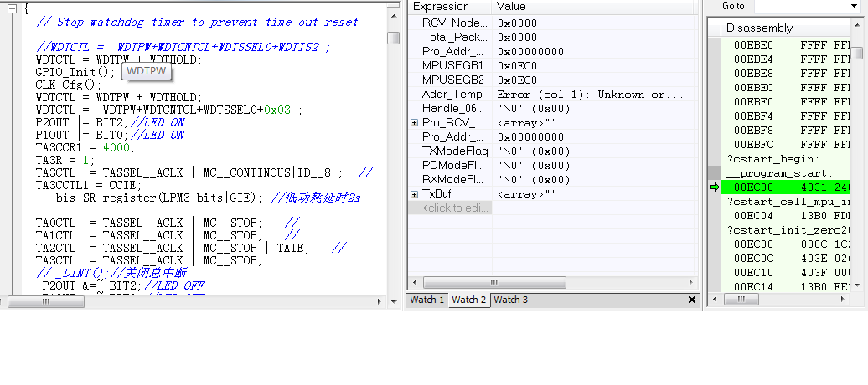This screenshot has height=385, width=868.
Task: Collapse the code block fold marker
Action: [13, 9]
